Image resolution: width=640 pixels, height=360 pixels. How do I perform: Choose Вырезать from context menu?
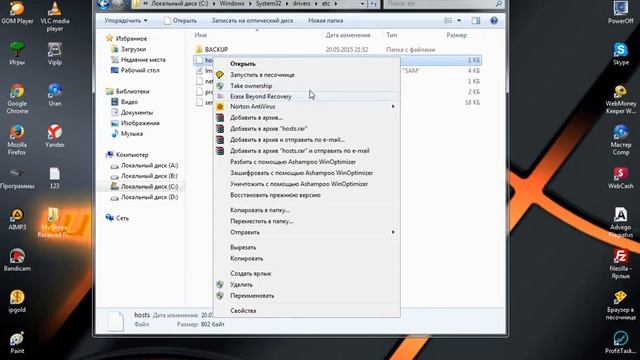(307, 247)
